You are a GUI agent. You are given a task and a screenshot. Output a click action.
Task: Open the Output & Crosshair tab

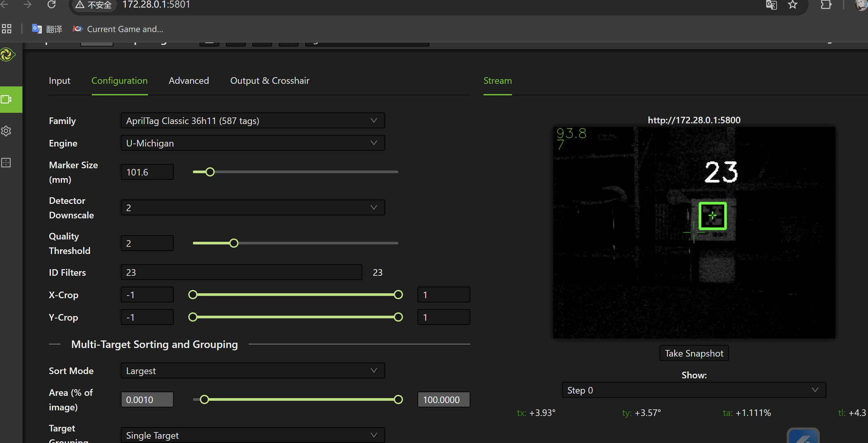pyautogui.click(x=270, y=81)
